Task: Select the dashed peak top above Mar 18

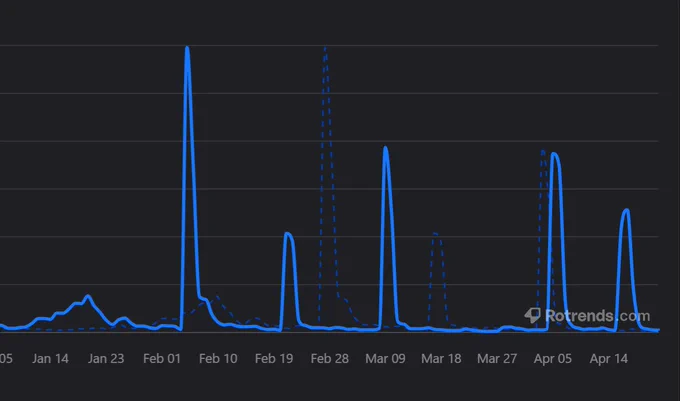Action: tap(435, 234)
